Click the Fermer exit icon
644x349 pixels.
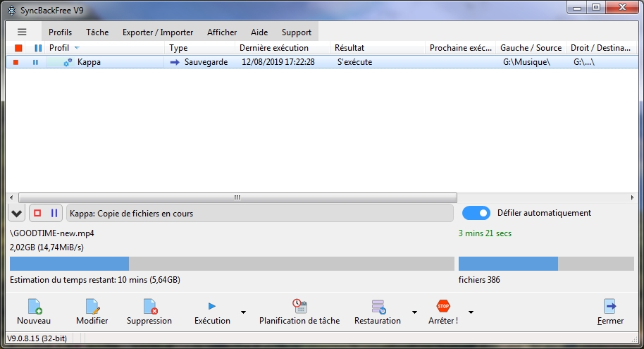(x=610, y=306)
